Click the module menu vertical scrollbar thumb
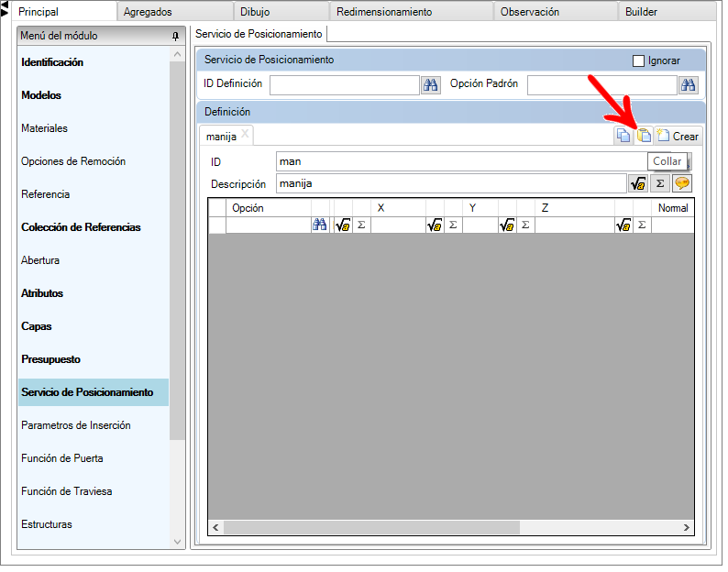This screenshot has height=572, width=728. point(177,251)
